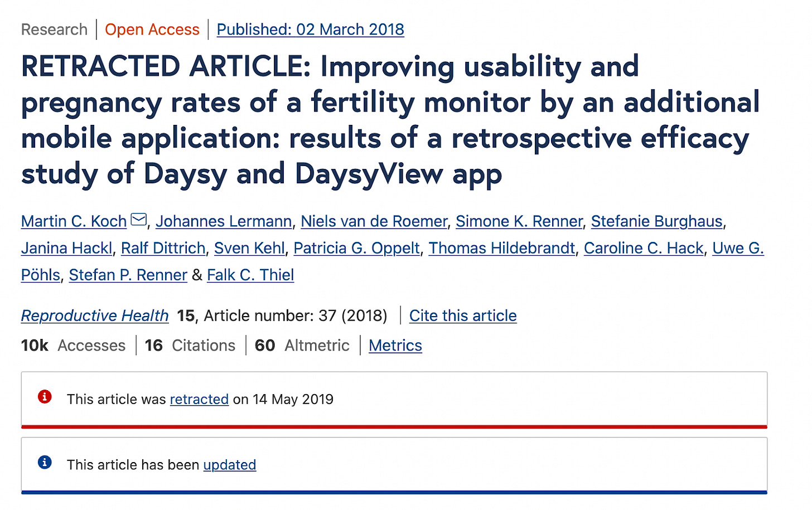Open author Simone K. Renner
The height and width of the screenshot is (510, 812).
click(x=519, y=221)
